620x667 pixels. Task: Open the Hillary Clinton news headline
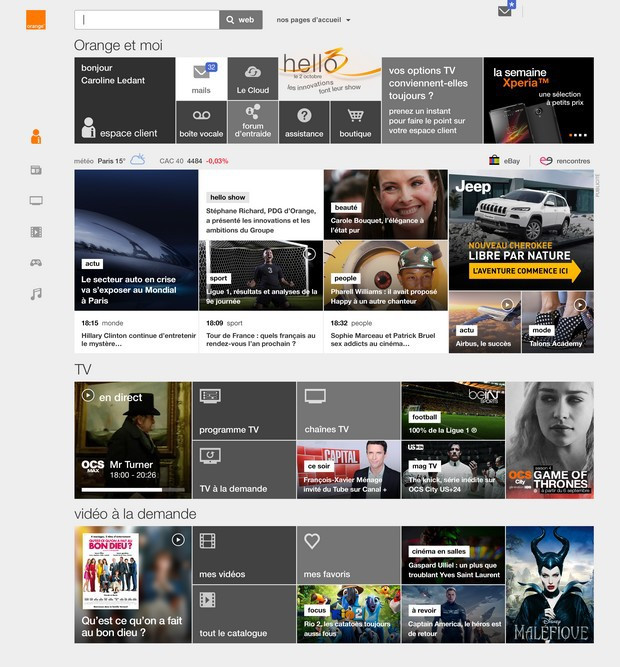[x=139, y=339]
